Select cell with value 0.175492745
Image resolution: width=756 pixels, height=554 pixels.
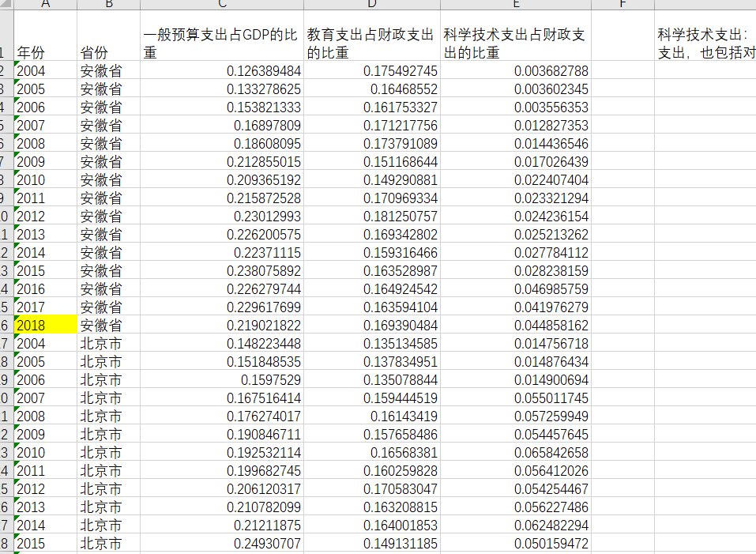coord(372,70)
